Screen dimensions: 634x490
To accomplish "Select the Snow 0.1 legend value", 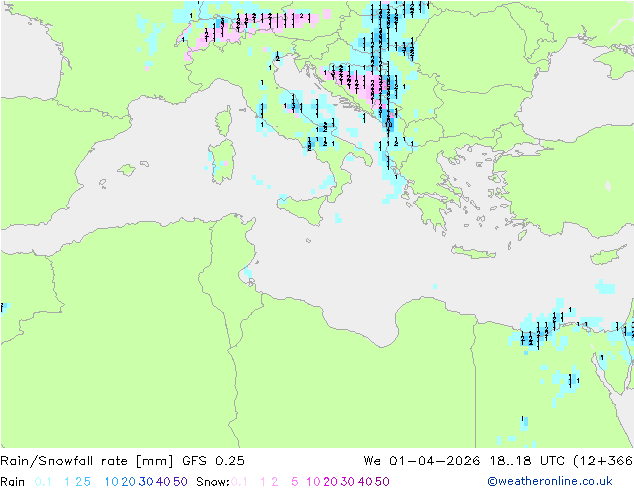I will pyautogui.click(x=239, y=482).
